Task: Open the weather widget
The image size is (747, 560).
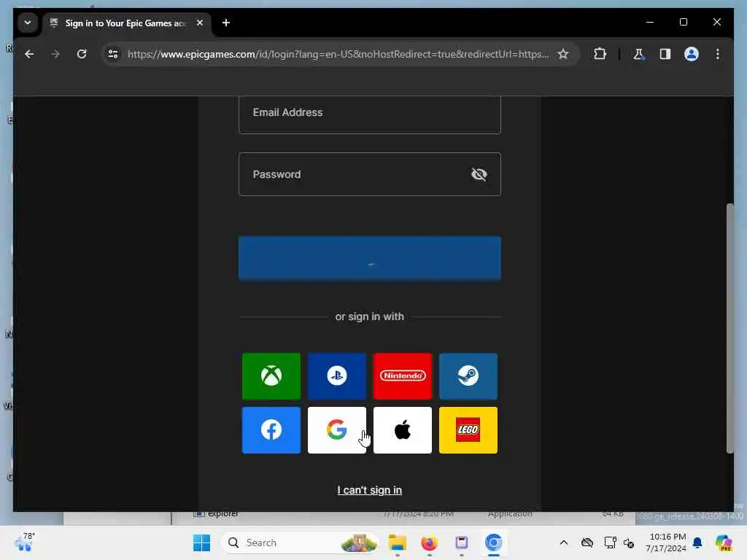Action: click(25, 542)
